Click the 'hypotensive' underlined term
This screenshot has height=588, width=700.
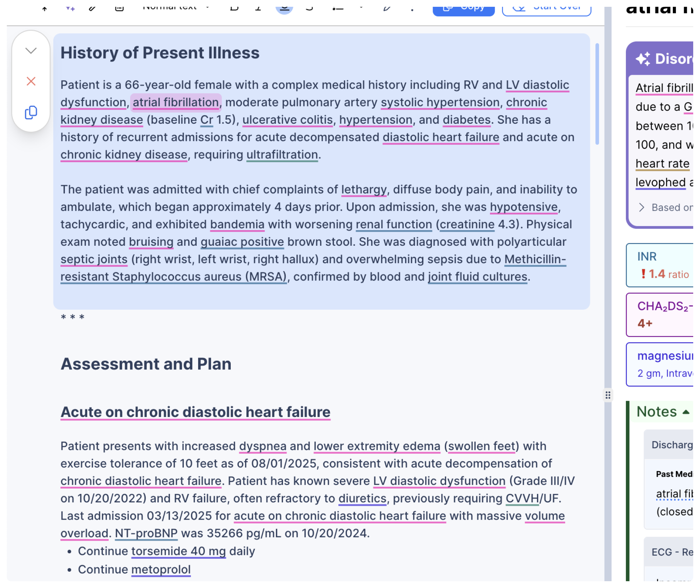coord(524,207)
